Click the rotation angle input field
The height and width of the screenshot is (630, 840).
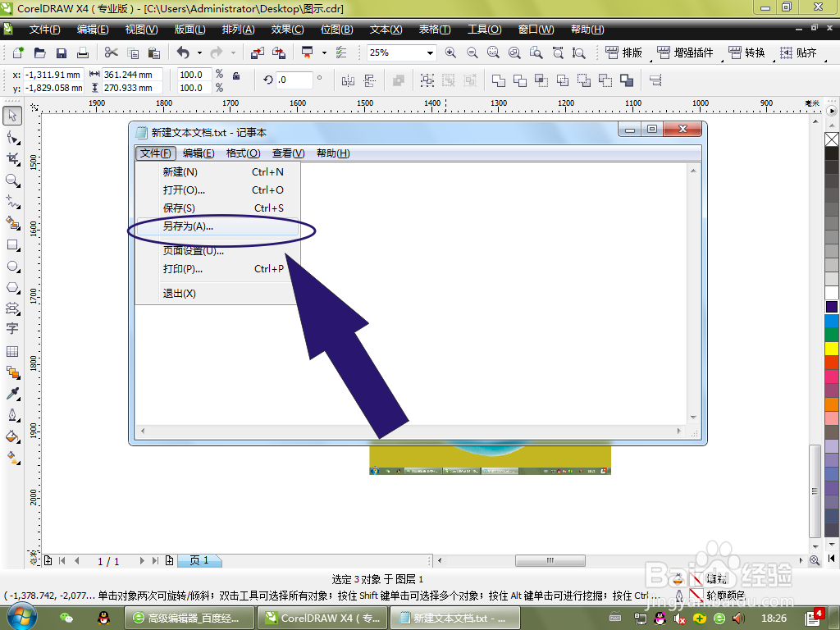pos(294,80)
